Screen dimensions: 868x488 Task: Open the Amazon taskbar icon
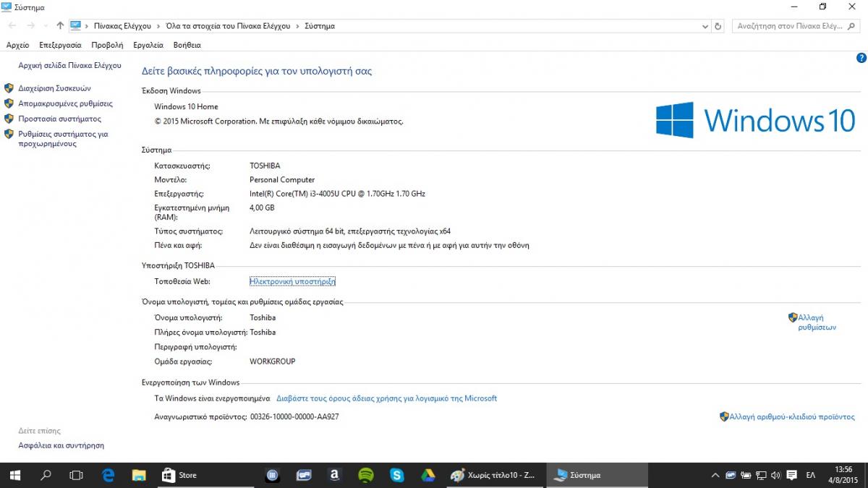(x=334, y=475)
